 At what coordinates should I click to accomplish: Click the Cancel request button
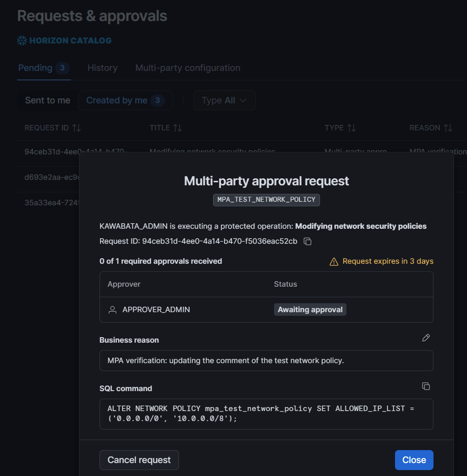(x=139, y=460)
